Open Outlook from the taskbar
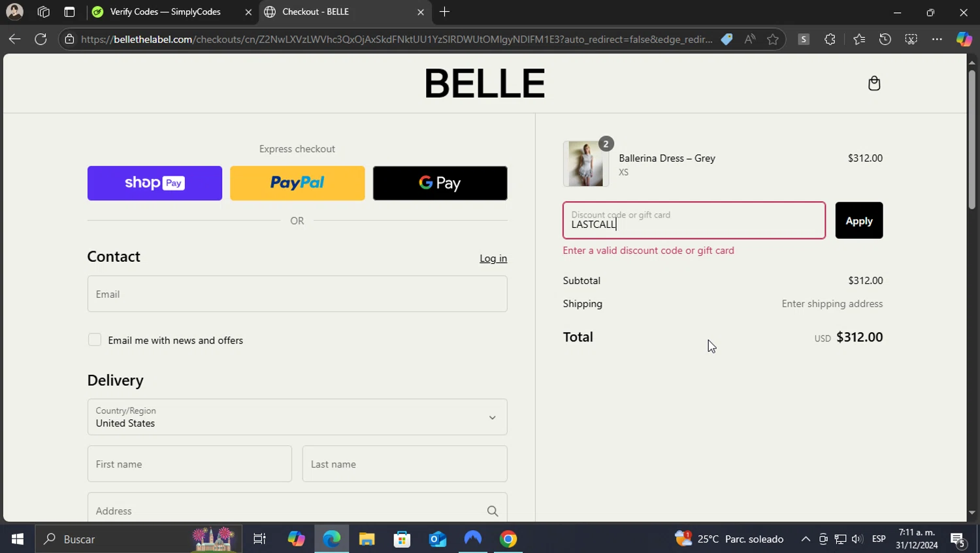This screenshot has width=980, height=553. [x=437, y=539]
